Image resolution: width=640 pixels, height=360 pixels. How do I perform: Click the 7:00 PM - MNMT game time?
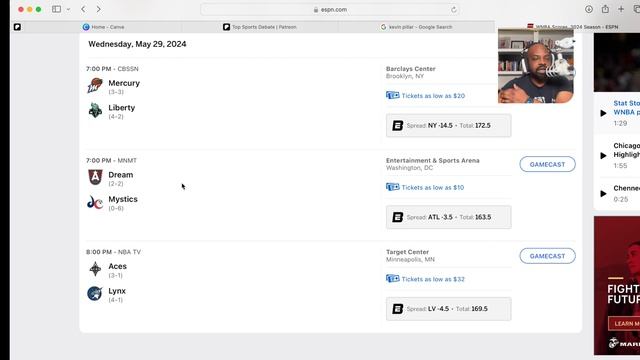click(x=111, y=160)
